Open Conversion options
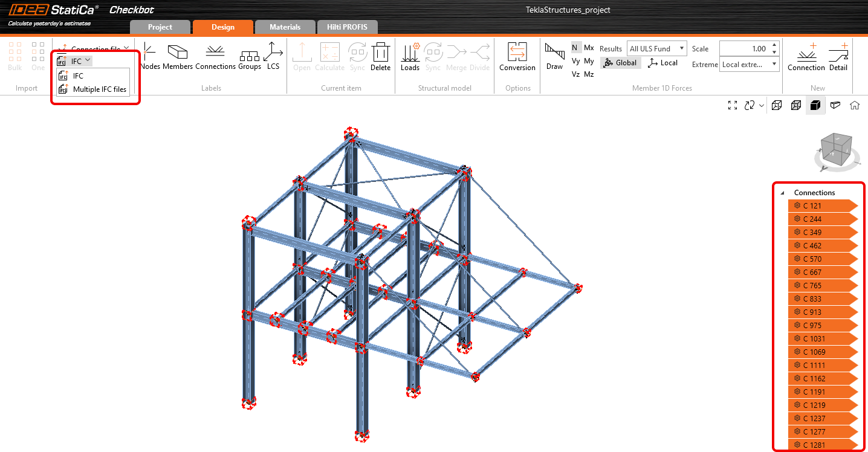 pyautogui.click(x=517, y=57)
